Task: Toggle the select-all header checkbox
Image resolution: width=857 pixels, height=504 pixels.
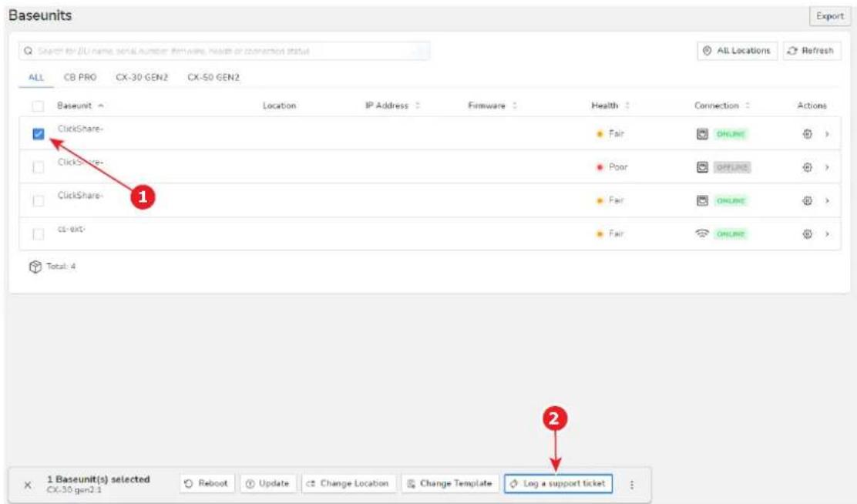Action: coord(38,106)
